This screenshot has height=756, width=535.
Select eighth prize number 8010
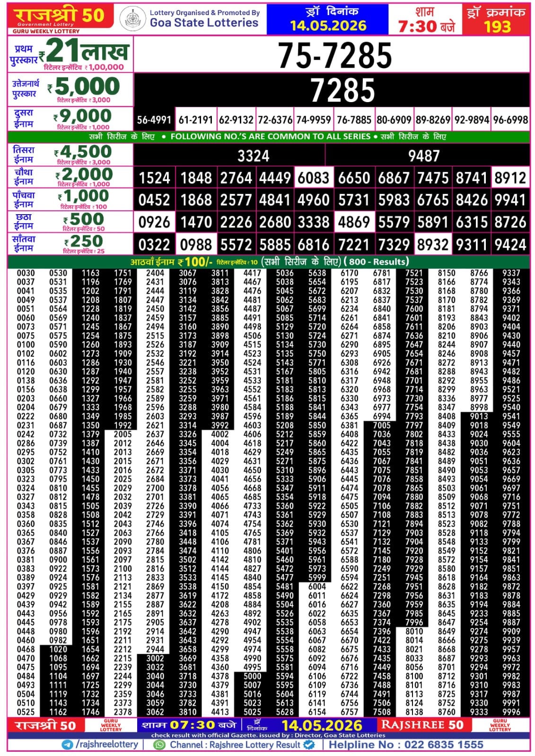(x=414, y=632)
